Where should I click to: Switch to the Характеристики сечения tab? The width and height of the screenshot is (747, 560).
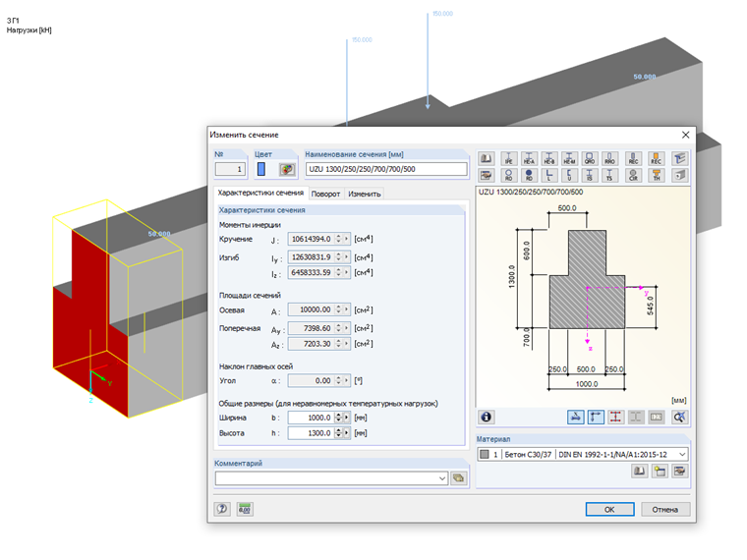pyautogui.click(x=260, y=193)
